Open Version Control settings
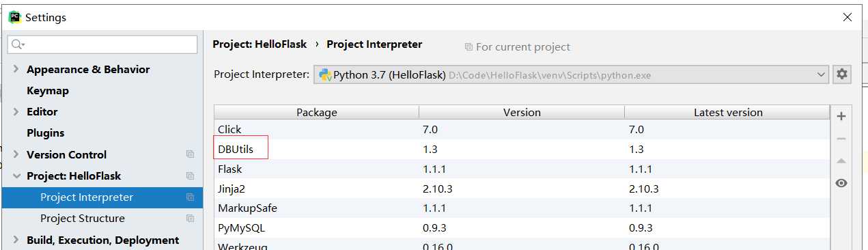This screenshot has width=868, height=250. [x=66, y=154]
